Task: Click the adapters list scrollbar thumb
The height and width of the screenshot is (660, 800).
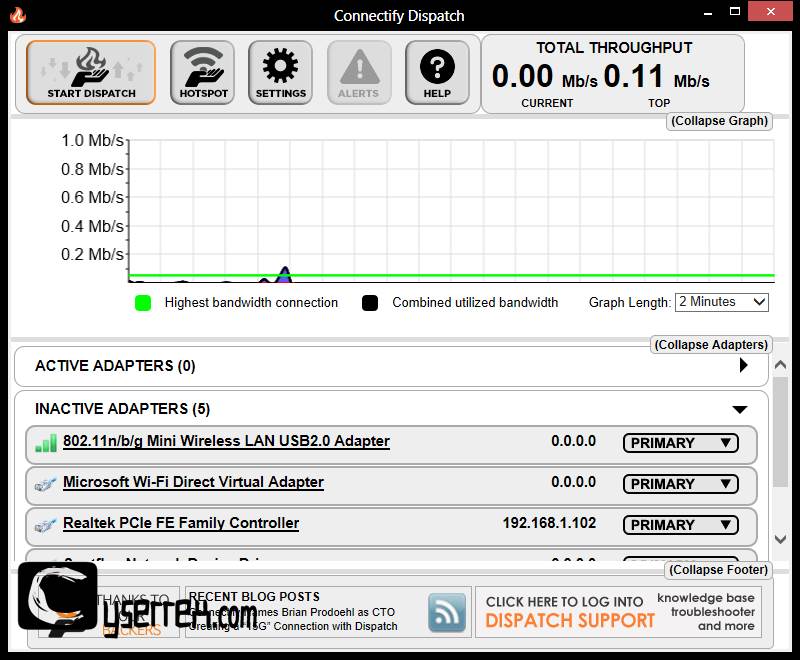Action: (x=780, y=433)
